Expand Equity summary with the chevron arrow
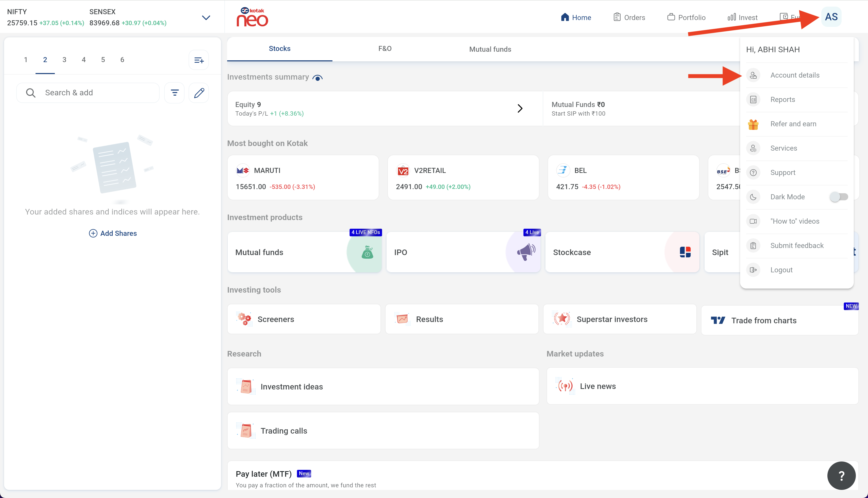The width and height of the screenshot is (868, 498). point(520,109)
